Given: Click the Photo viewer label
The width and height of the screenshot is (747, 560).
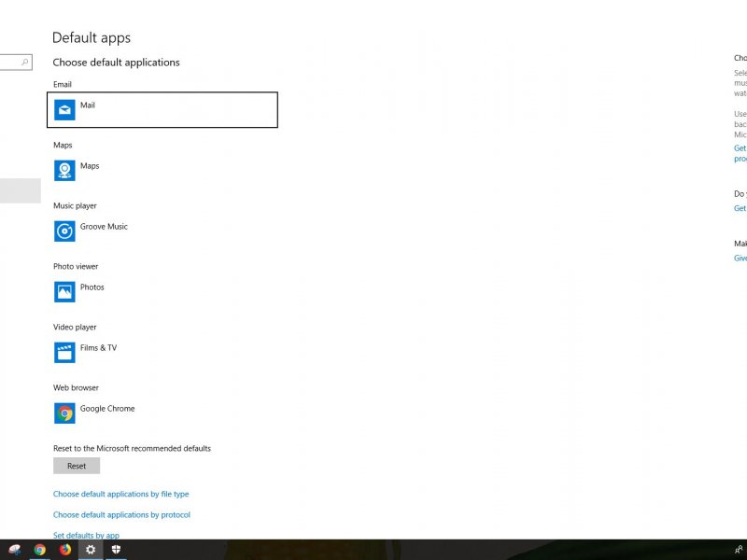Looking at the screenshot, I should tap(76, 266).
